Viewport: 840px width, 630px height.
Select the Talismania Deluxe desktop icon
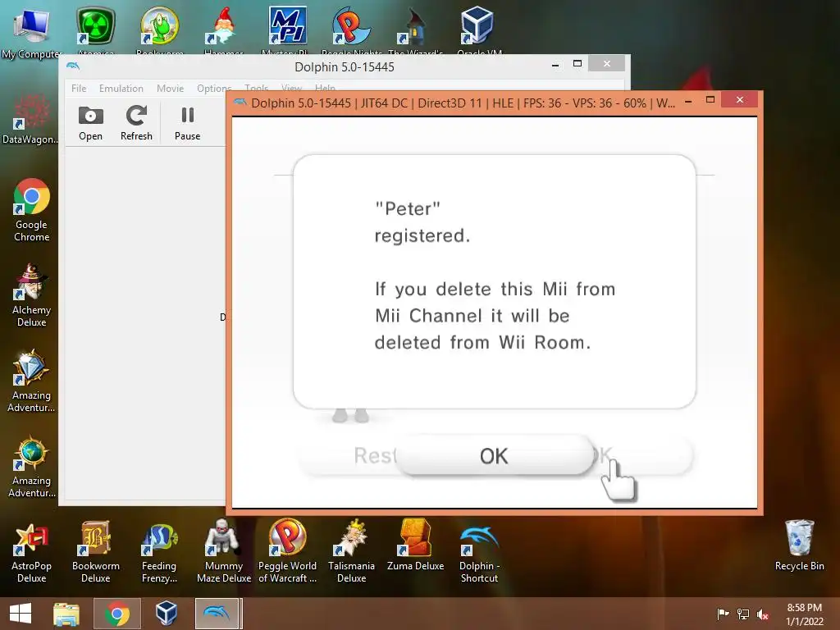(351, 551)
